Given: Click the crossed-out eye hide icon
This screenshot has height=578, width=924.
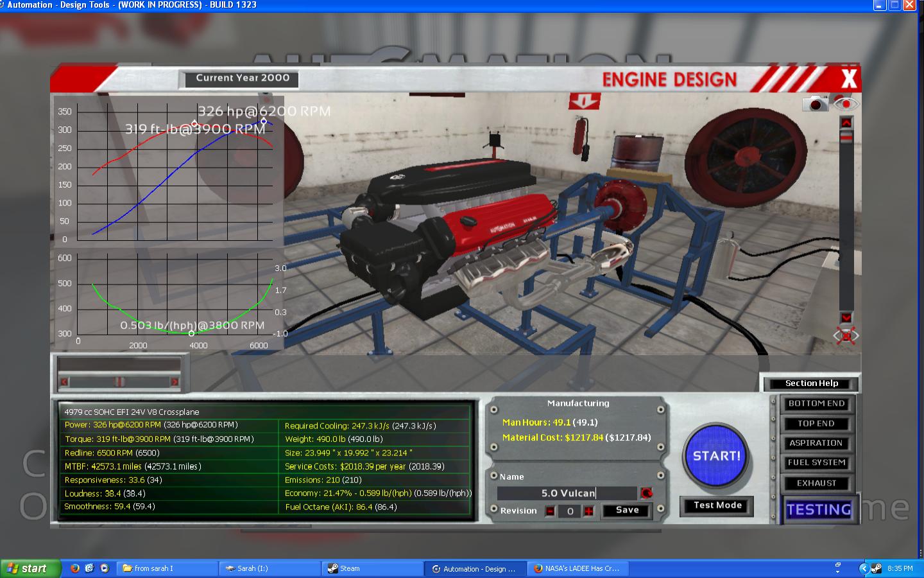Looking at the screenshot, I should 846,335.
